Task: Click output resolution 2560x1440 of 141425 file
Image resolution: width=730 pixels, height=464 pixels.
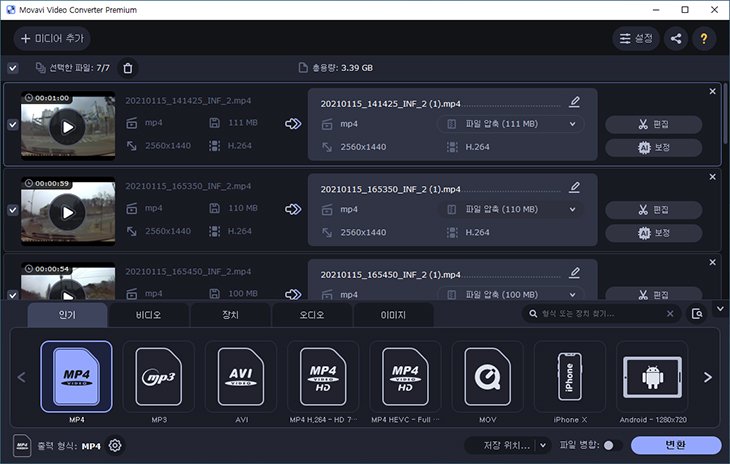Action: pyautogui.click(x=364, y=147)
